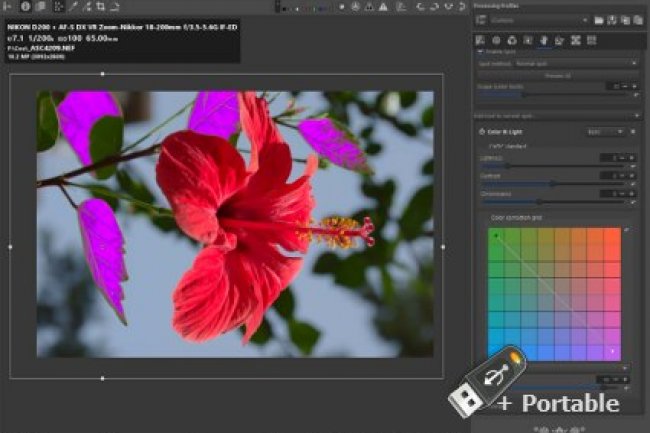Open the Color & Light complexity dropdown
Viewport: 650px width, 433px height.
coord(605,131)
